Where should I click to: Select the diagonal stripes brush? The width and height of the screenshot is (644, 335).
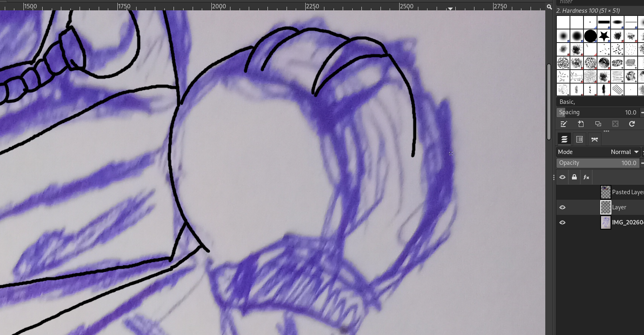tap(617, 90)
